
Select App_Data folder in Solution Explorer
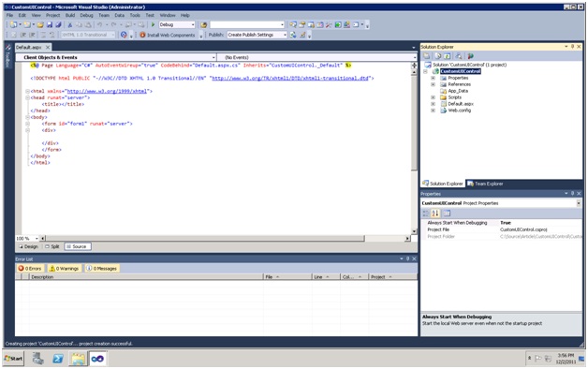click(458, 91)
